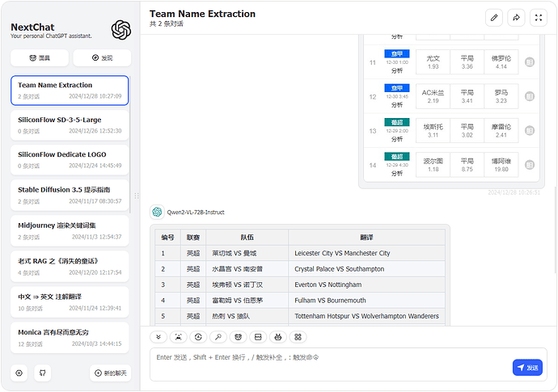Open the SiliconFlow SD-3-5-Large conversation
558x392 pixels.
coord(70,125)
